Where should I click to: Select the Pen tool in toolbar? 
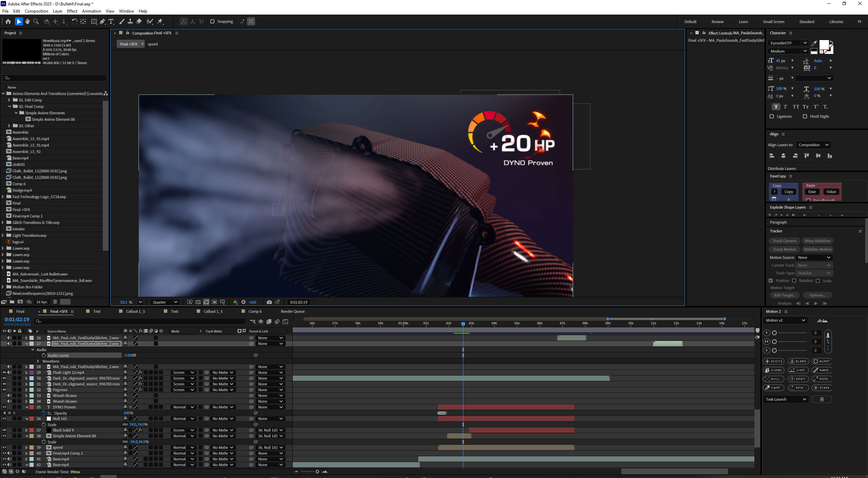click(x=102, y=21)
